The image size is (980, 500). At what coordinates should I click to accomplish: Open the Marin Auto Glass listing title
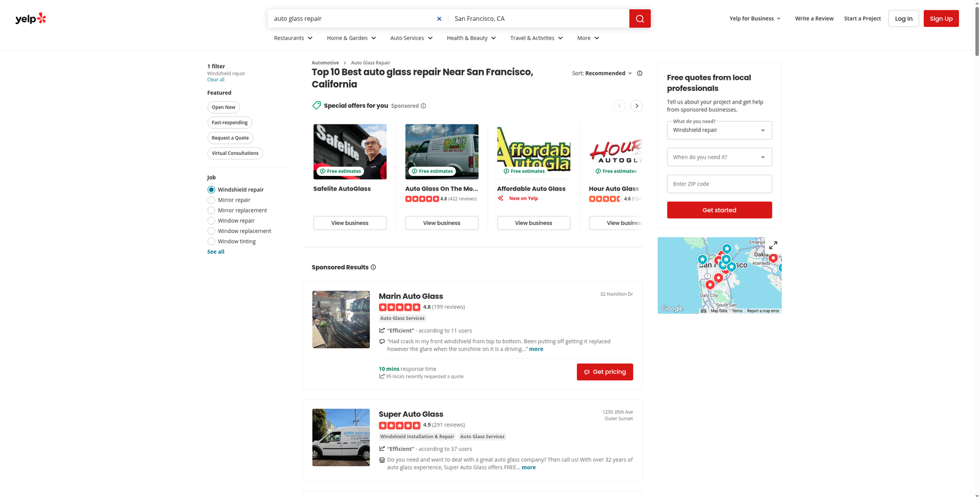coord(410,296)
